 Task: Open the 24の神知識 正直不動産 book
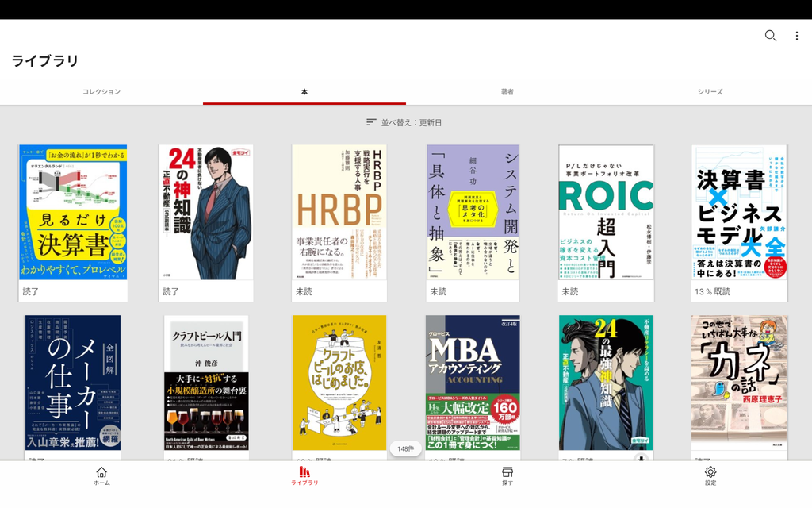point(206,213)
